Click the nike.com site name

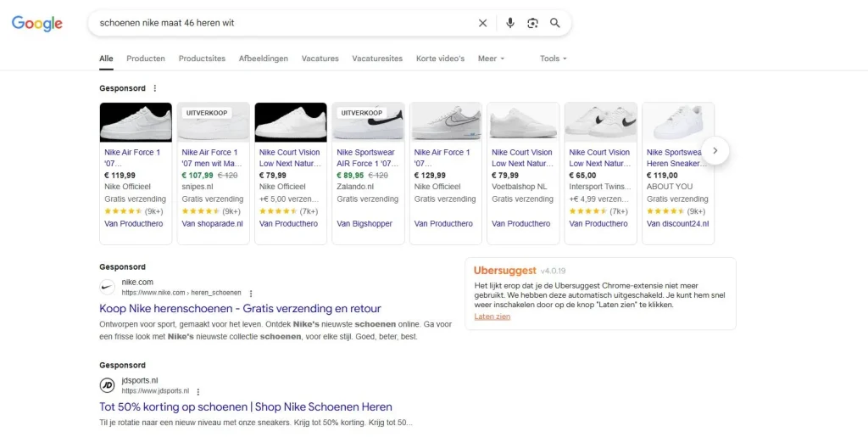[137, 282]
